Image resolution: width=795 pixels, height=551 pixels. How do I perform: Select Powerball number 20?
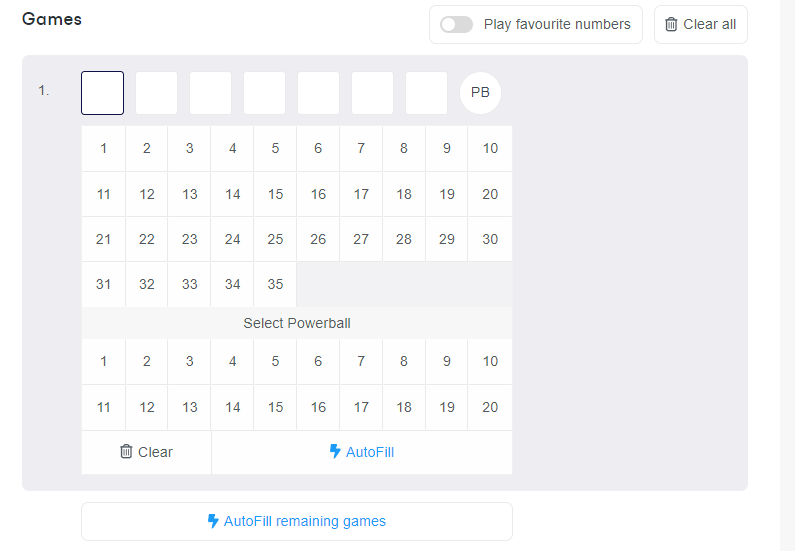[x=490, y=407]
